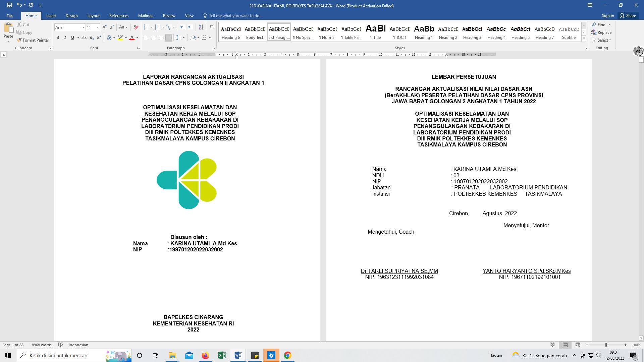Click the Format Painter brush icon

[19, 40]
